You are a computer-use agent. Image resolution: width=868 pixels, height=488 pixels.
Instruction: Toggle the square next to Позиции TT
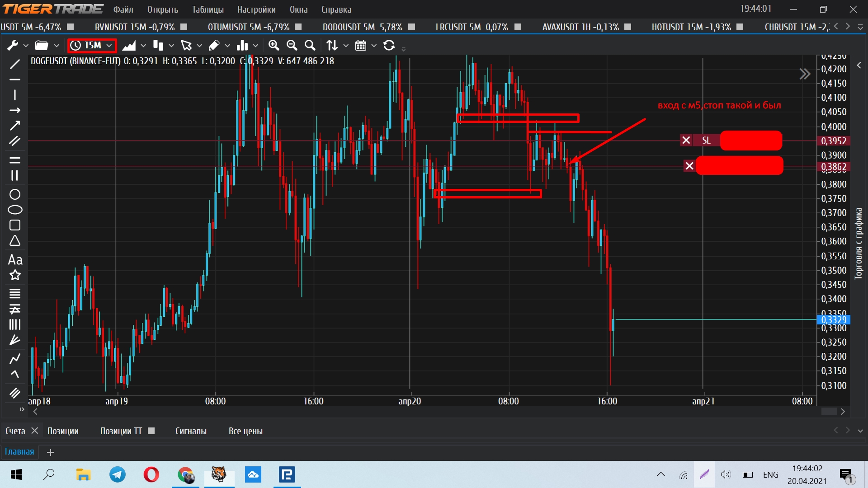tap(151, 431)
